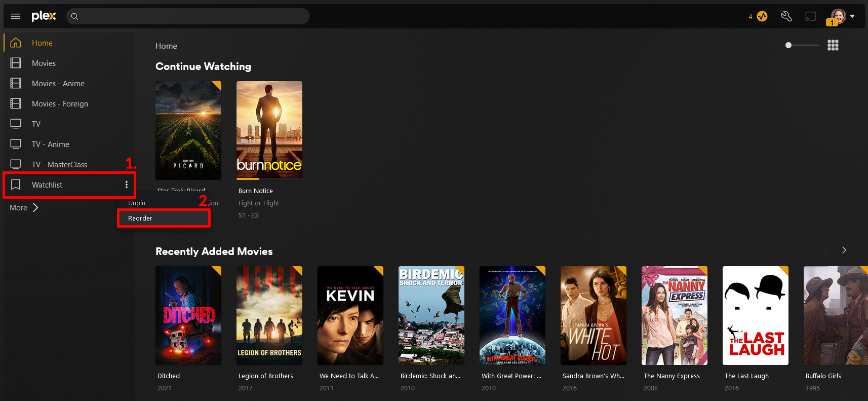Click the cast to device icon

[x=811, y=16]
